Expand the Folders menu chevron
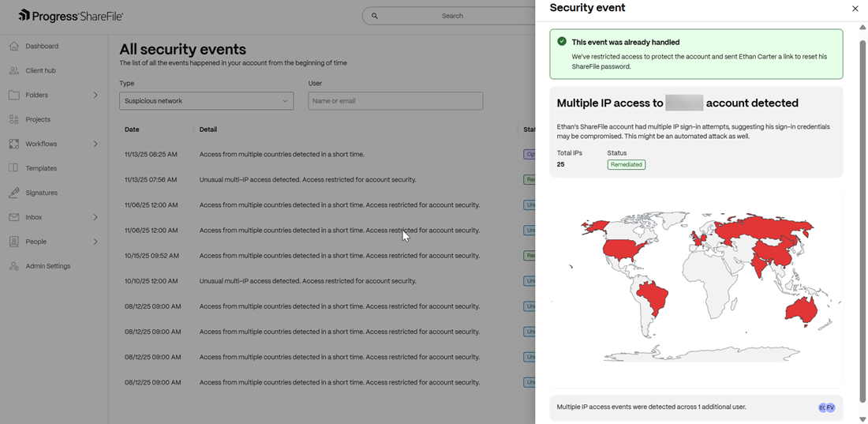 click(95, 96)
